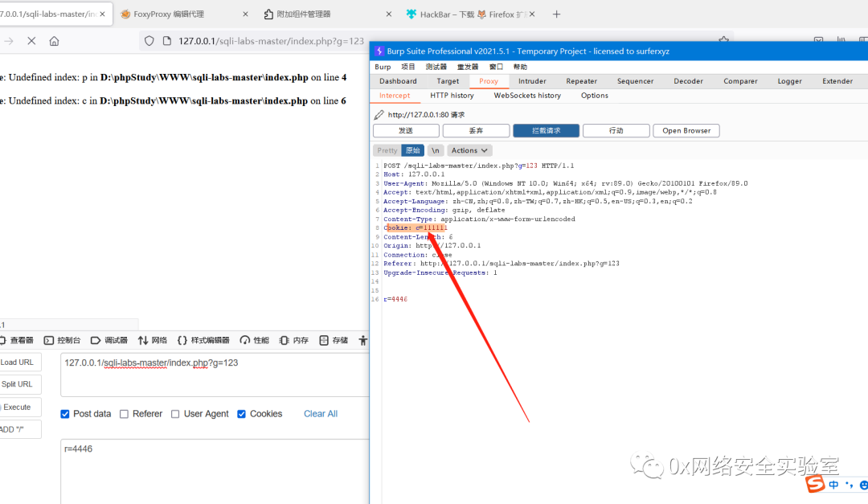This screenshot has width=868, height=504.
Task: Switch to the FoxyProxy browser tab
Action: click(169, 14)
